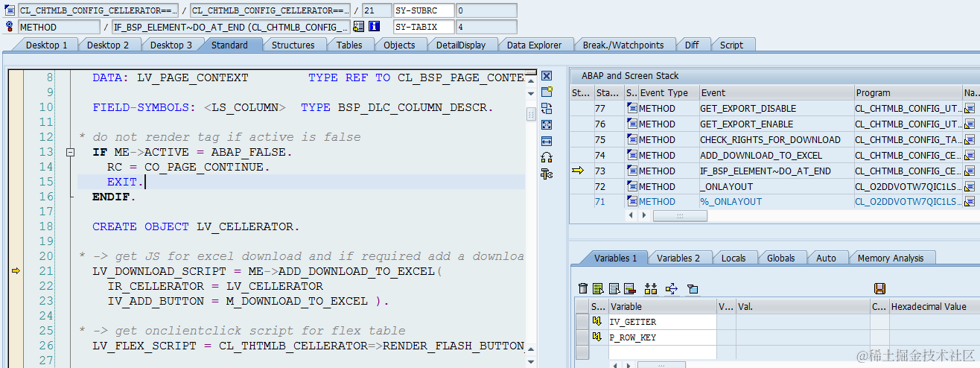Click the Event Type column header

point(668,93)
